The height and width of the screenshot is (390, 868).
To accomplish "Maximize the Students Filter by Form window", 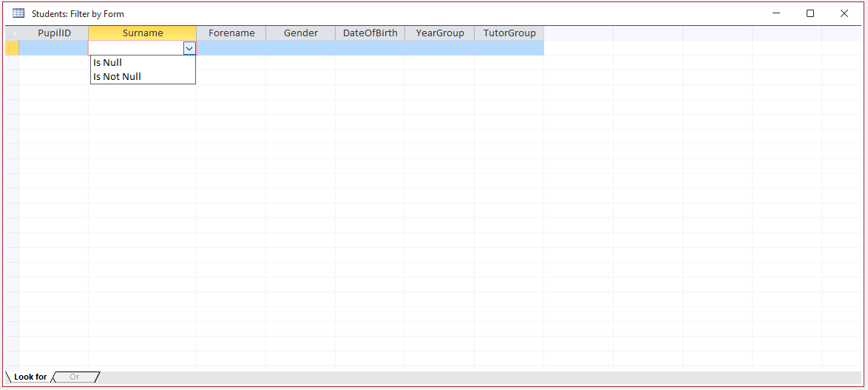I will click(x=810, y=13).
